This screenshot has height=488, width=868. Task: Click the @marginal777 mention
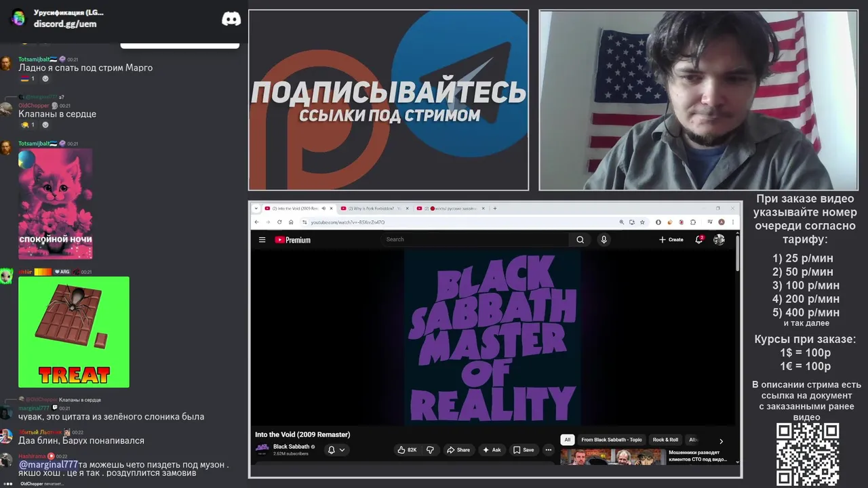(48, 464)
